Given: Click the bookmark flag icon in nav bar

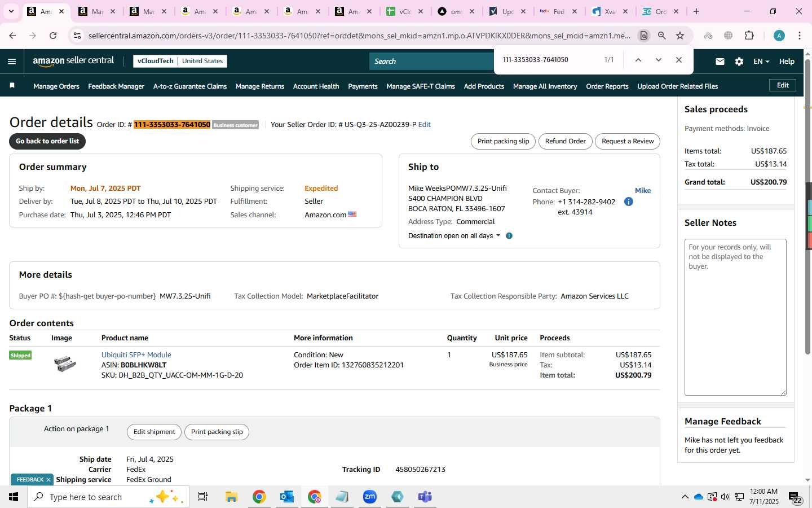Looking at the screenshot, I should tap(12, 86).
